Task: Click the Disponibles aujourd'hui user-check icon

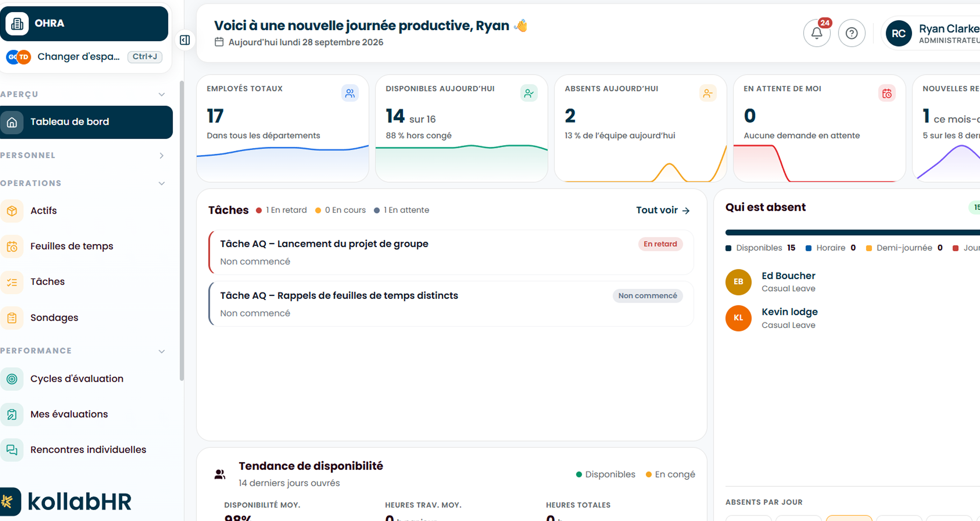Action: (529, 93)
